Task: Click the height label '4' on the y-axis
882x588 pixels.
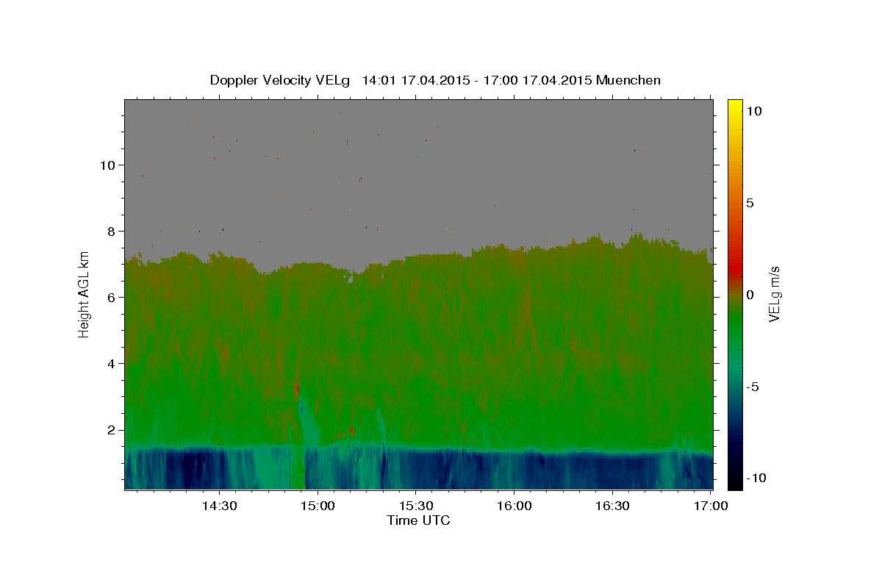Action: click(112, 363)
